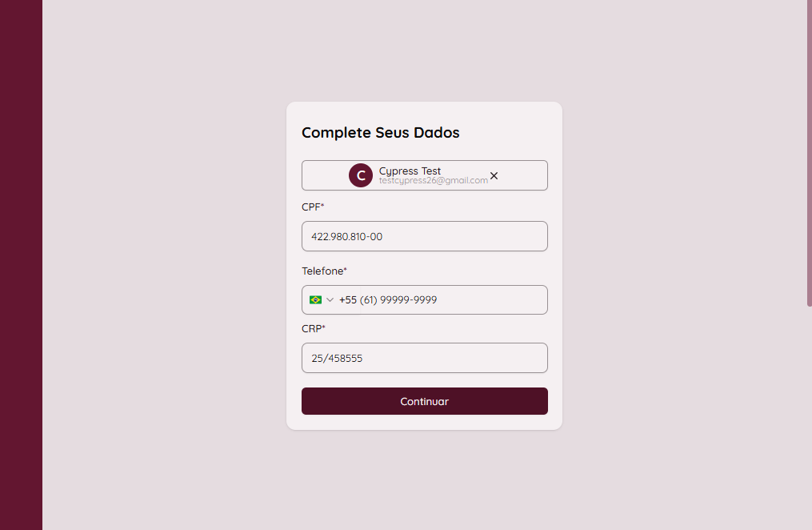Expand the phone country code chevron

[x=330, y=299]
